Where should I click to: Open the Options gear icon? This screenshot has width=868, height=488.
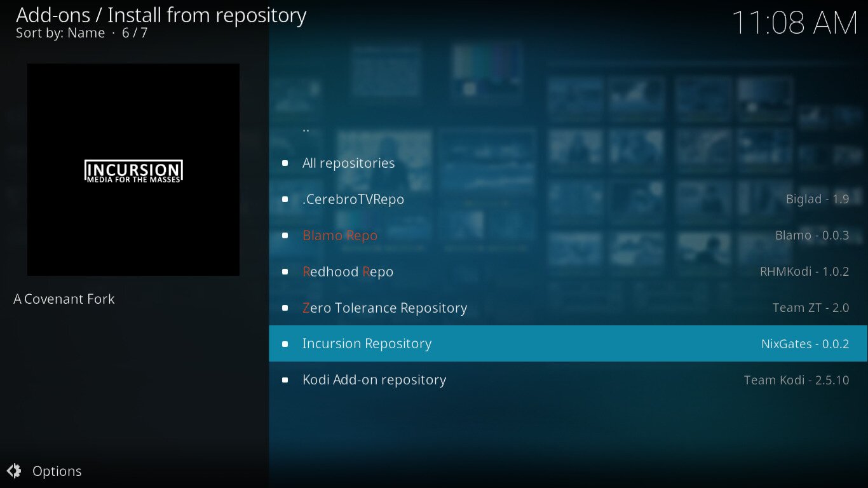pos(13,471)
